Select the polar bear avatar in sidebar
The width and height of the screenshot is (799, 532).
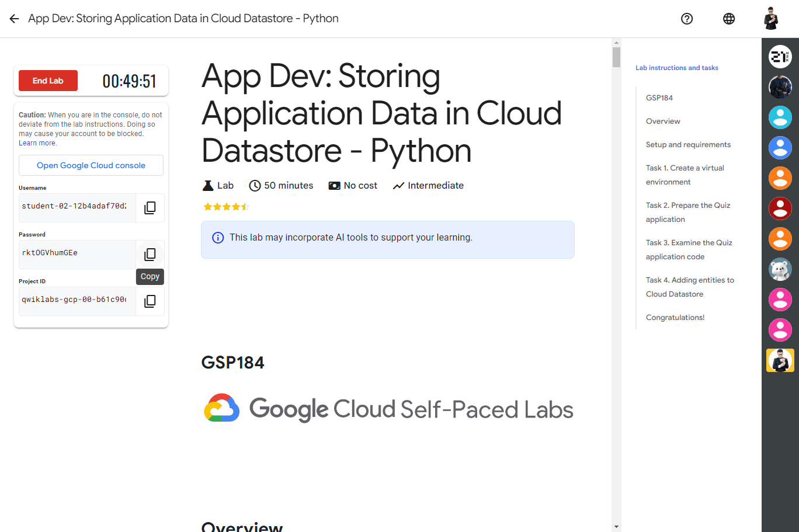tap(780, 269)
